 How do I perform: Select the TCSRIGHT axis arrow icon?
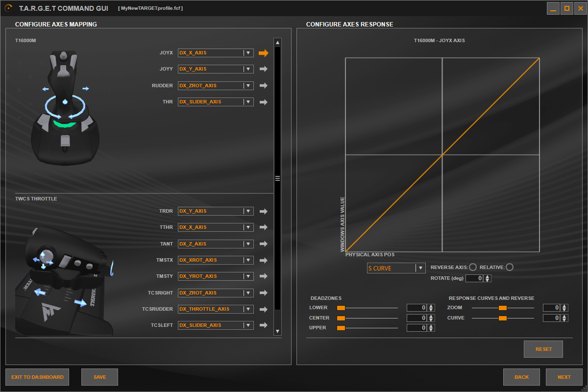tap(264, 293)
